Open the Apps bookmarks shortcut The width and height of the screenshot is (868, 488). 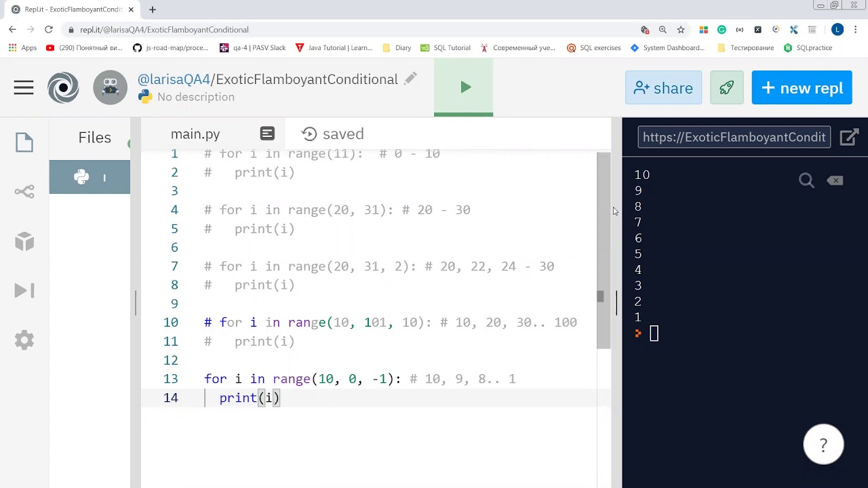click(22, 48)
